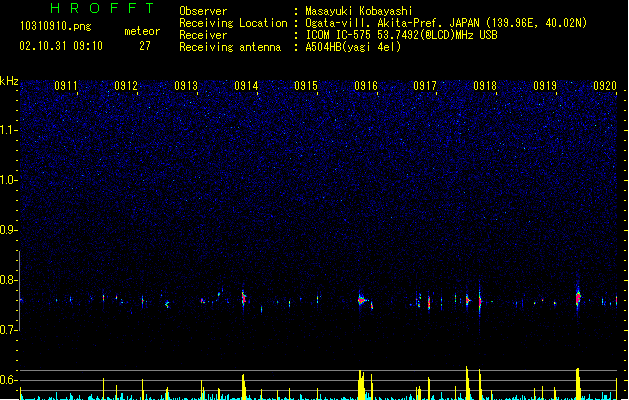Click the meteor echo at the 0914 mark
Image resolution: width=629 pixels, height=400 pixels.
[243, 298]
